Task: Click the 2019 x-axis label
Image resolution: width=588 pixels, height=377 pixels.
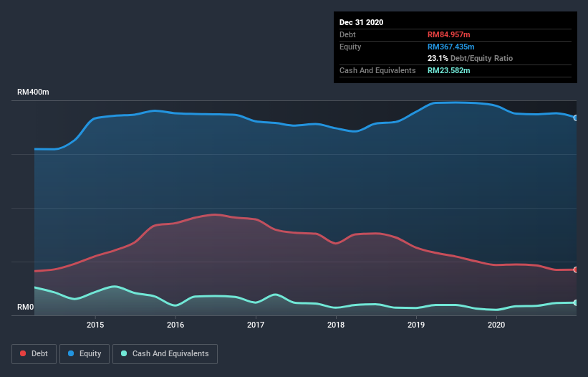Action: [416, 325]
